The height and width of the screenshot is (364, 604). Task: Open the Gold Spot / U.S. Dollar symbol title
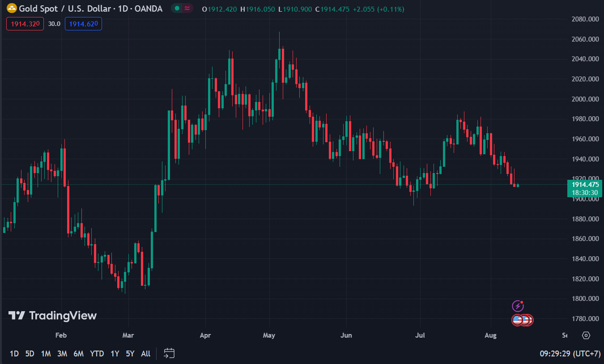click(x=90, y=9)
